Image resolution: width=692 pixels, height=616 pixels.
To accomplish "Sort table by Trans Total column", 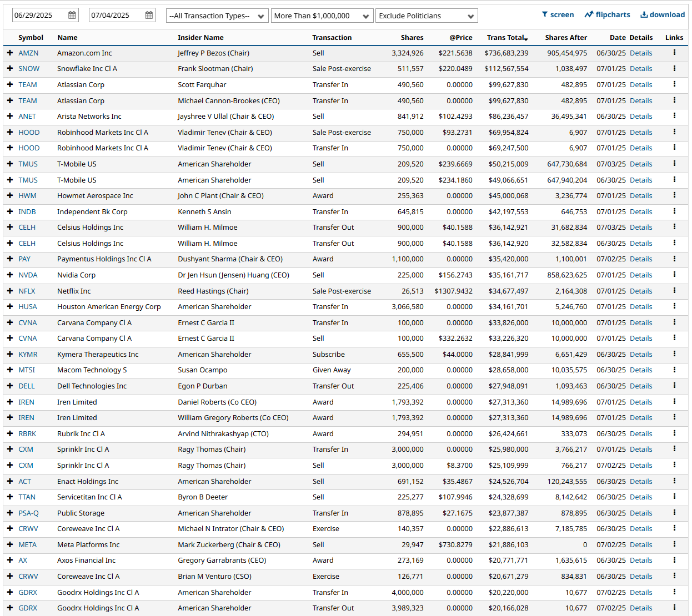I will (507, 38).
